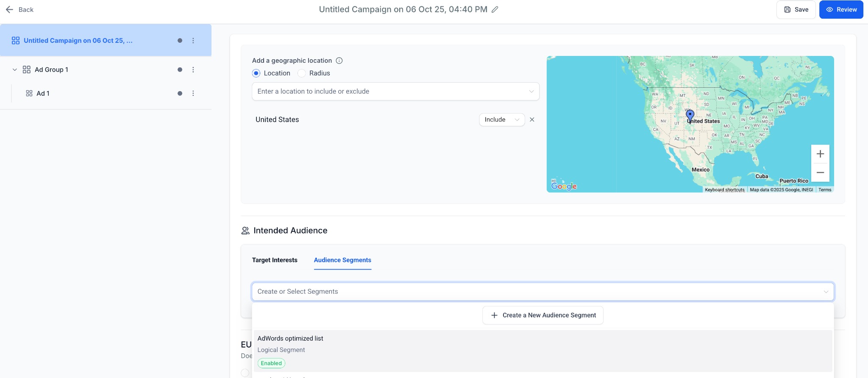Viewport: 868px width, 378px height.
Task: Click the United States location text
Action: [x=277, y=120]
